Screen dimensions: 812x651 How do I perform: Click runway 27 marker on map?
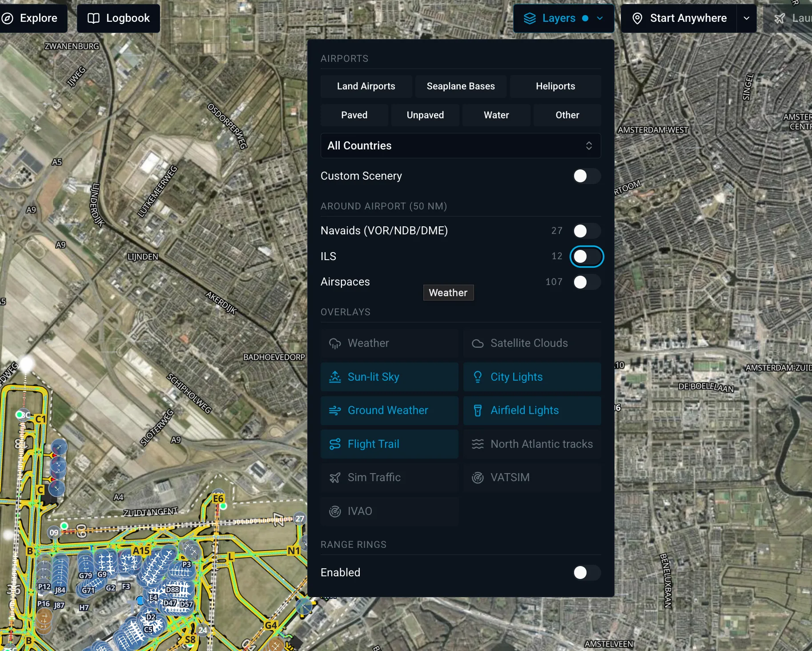[300, 518]
